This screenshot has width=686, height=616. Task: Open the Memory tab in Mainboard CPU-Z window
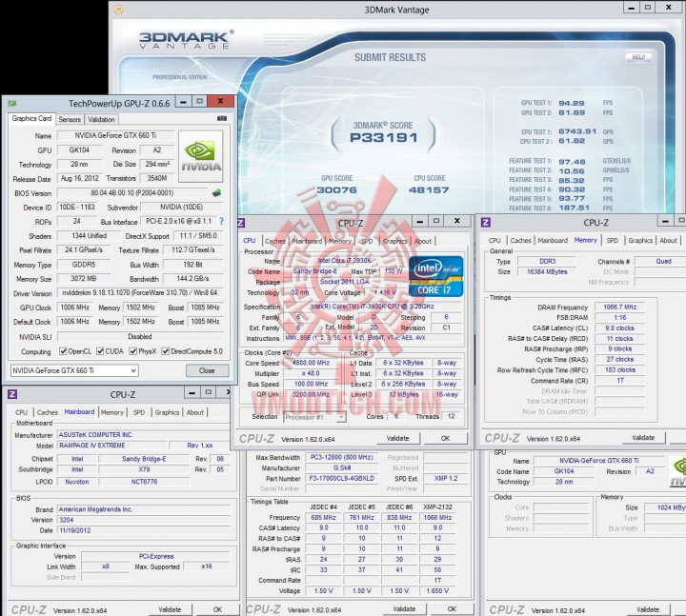[112, 412]
